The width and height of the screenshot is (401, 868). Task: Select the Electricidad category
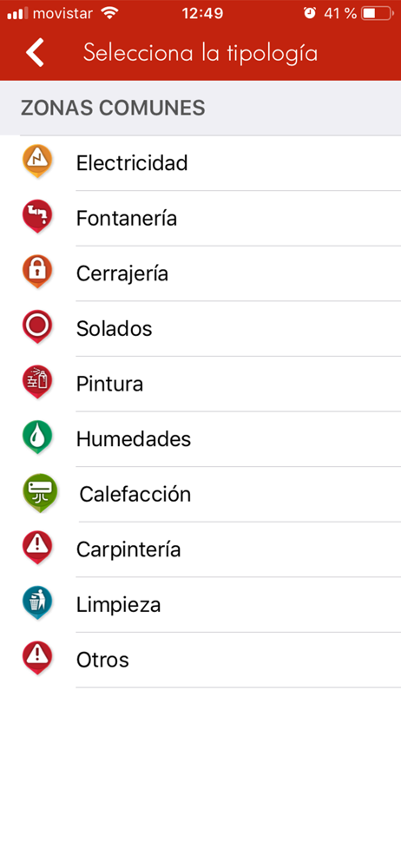pos(200,163)
